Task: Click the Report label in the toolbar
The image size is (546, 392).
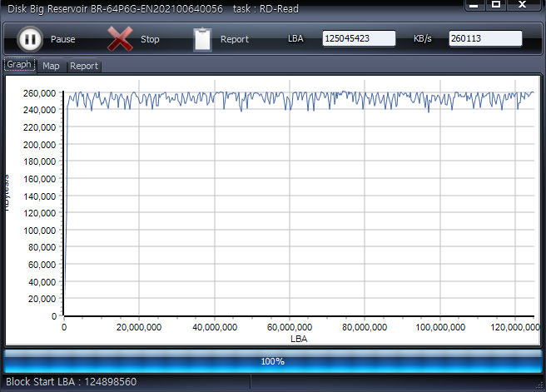Action: click(235, 39)
